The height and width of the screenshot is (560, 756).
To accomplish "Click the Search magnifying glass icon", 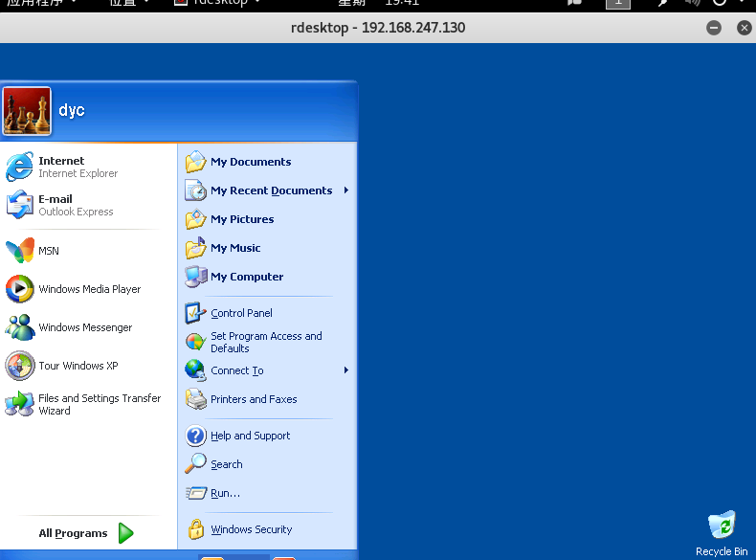I will (196, 464).
